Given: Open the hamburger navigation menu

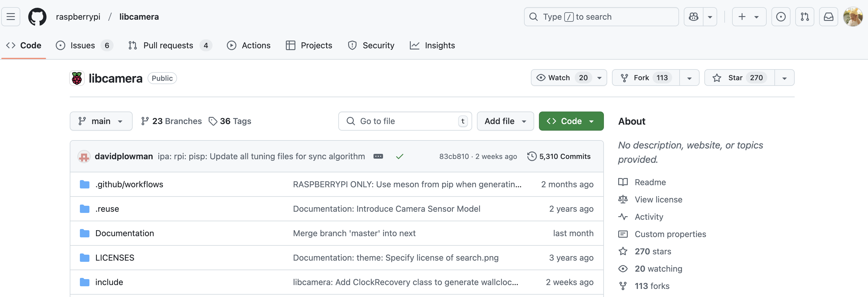Looking at the screenshot, I should (x=11, y=16).
